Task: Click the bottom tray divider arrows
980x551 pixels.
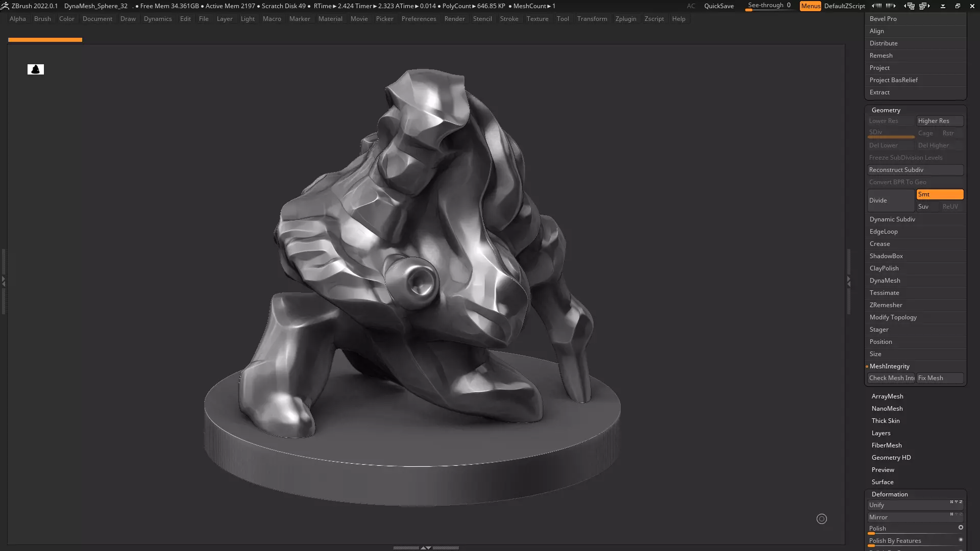Action: tap(426, 547)
